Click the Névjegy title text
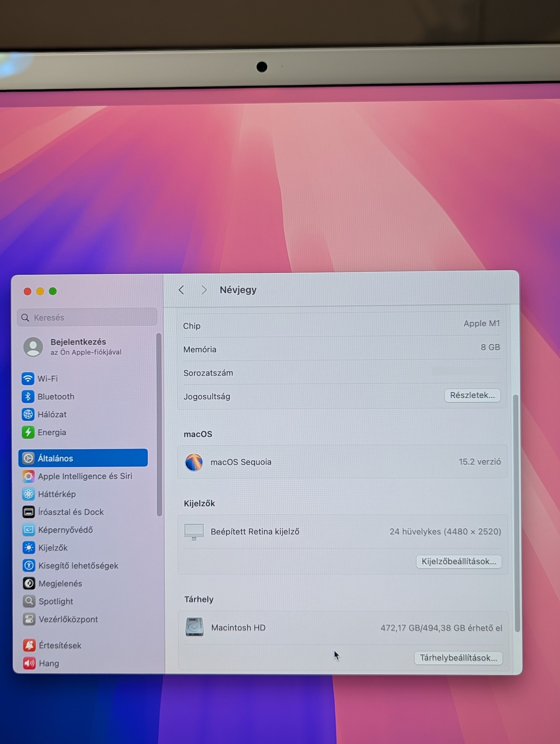 (238, 290)
